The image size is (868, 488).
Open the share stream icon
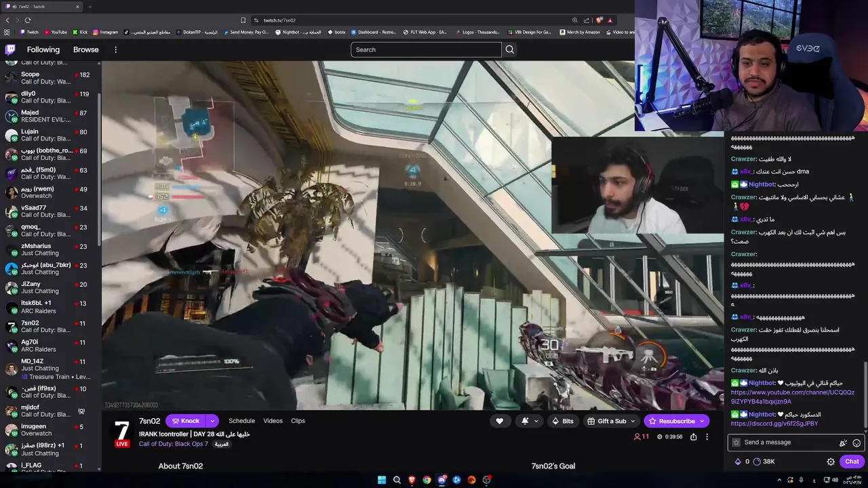coord(694,437)
